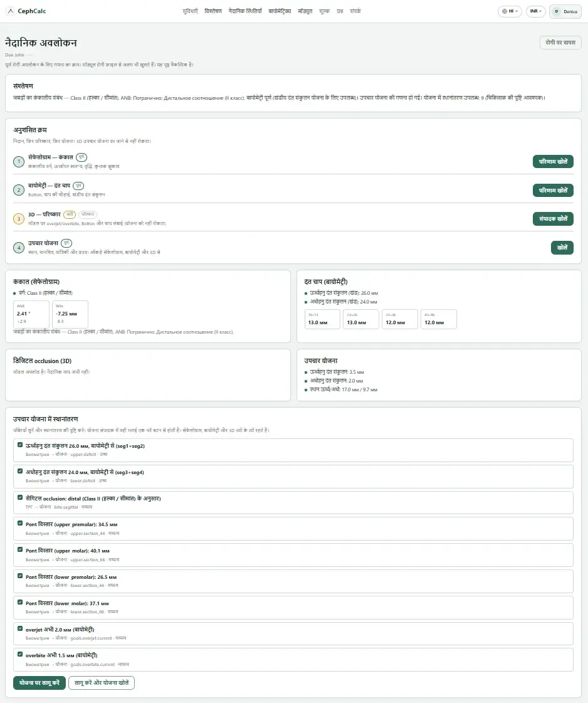Image resolution: width=588 pixels, height=703 pixels.
Task: Click the 43–46 segment 12.0 мм card
Action: (439, 319)
